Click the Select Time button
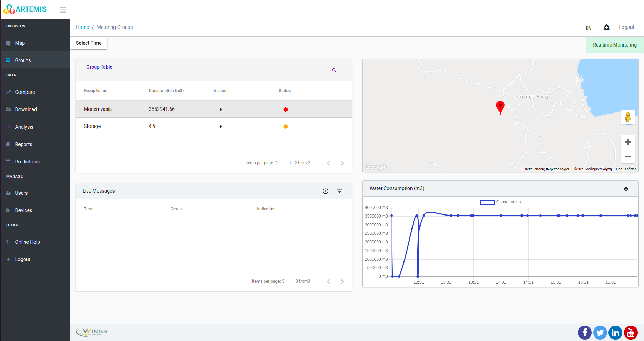 click(x=89, y=43)
